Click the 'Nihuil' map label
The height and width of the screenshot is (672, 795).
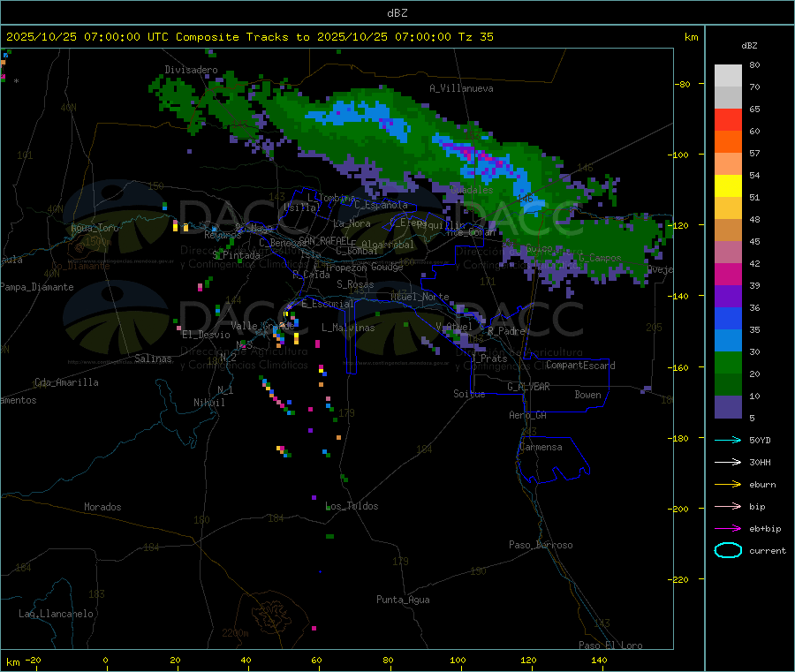(x=208, y=403)
